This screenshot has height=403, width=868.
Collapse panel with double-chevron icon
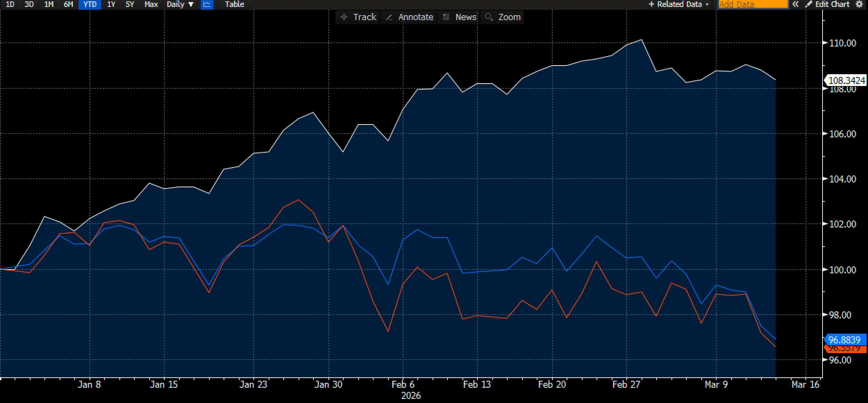coord(796,4)
